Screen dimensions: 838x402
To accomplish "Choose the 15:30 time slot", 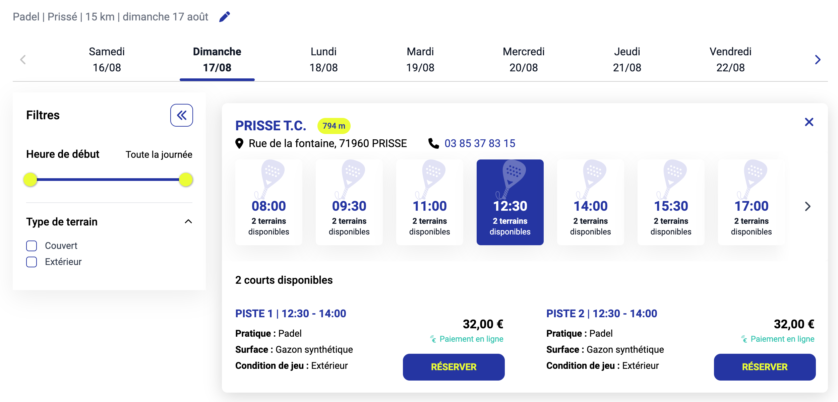I will (671, 202).
